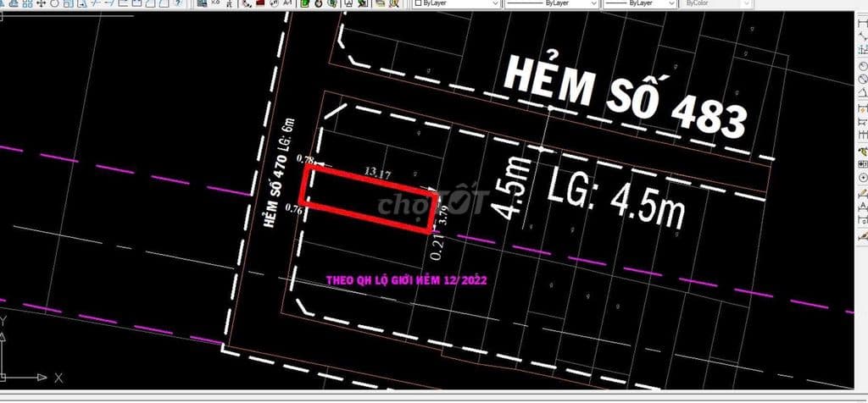Image resolution: width=868 pixels, height=403 pixels.
Task: Click the 'HẺM SỐ 483' street label
Action: coord(624,95)
